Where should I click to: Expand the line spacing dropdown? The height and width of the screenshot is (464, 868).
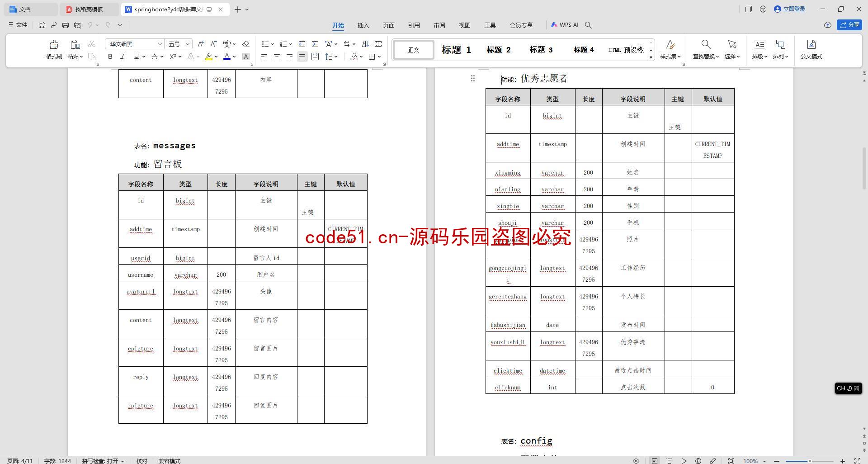pos(336,57)
